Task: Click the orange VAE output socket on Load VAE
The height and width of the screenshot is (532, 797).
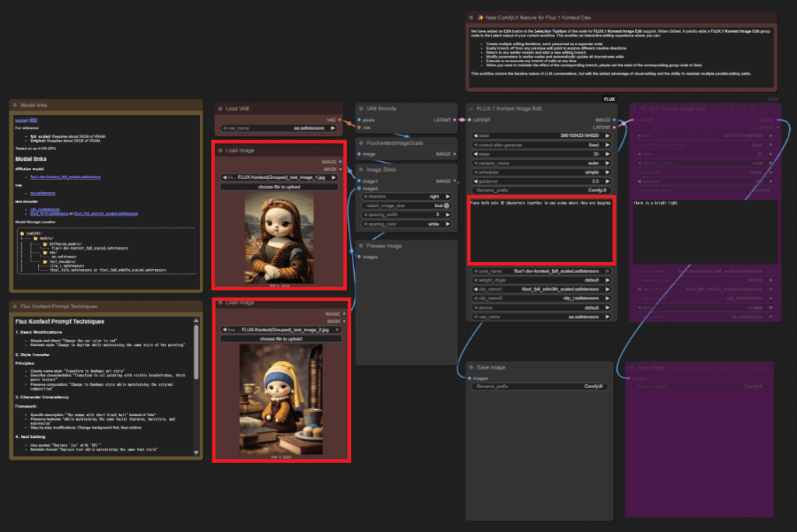Action: (340, 120)
